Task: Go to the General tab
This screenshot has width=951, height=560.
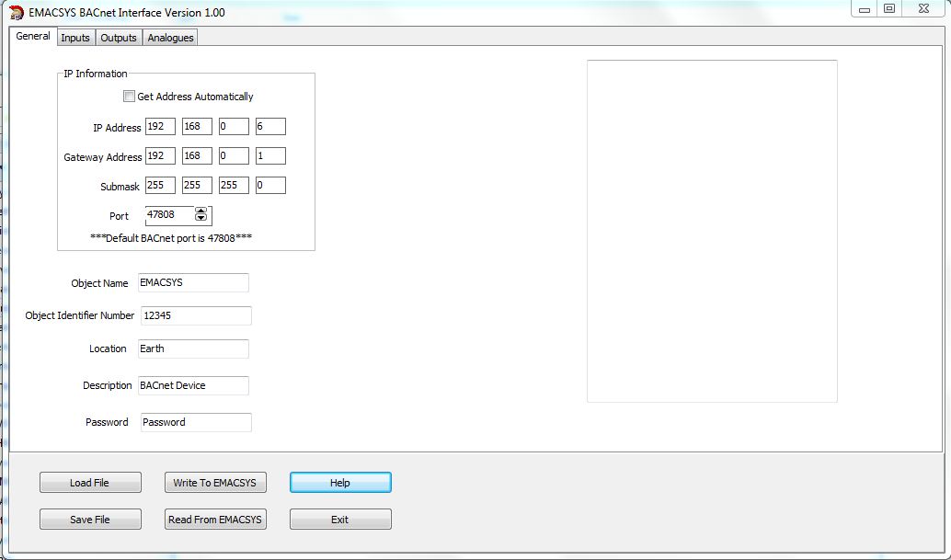Action: point(33,37)
